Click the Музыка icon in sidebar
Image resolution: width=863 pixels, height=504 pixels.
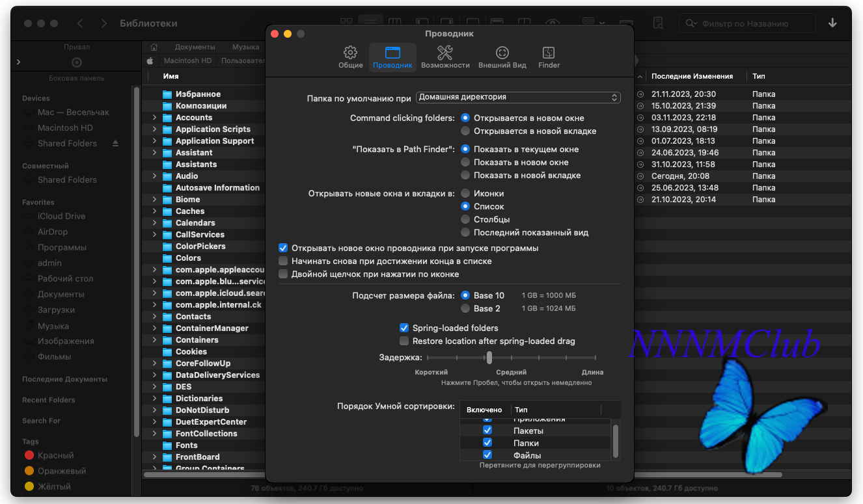[29, 326]
